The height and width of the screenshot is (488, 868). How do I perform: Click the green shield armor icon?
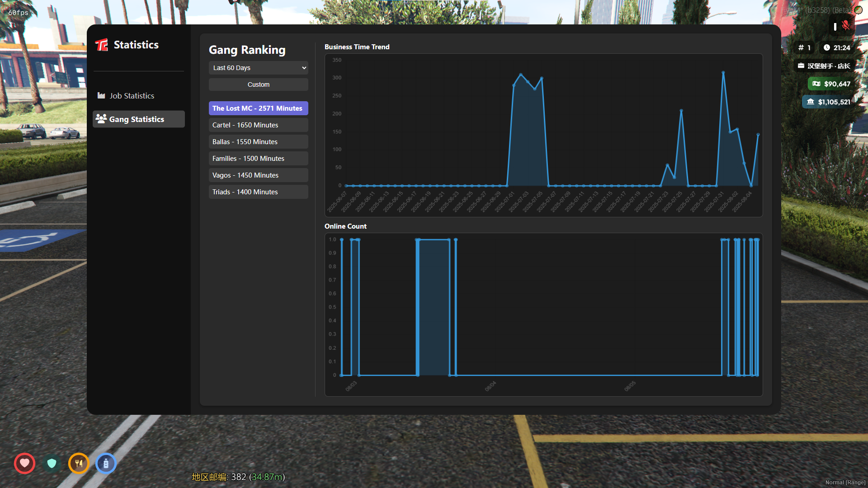click(x=52, y=463)
